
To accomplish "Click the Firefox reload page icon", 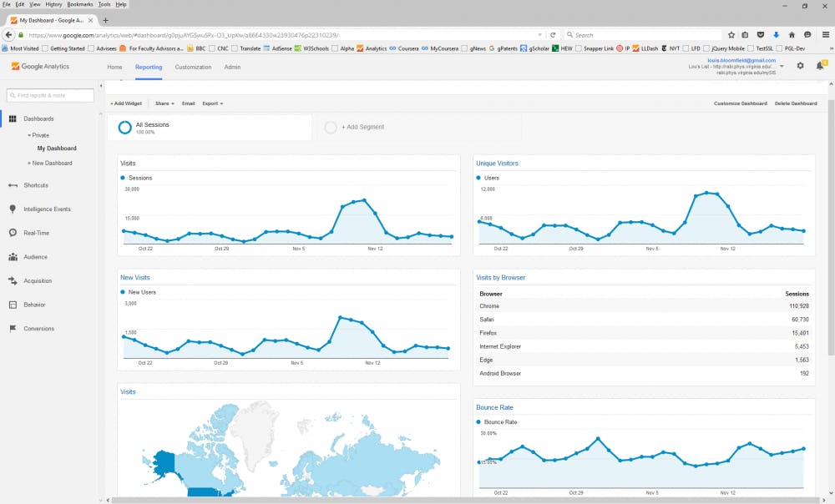I will pos(553,35).
